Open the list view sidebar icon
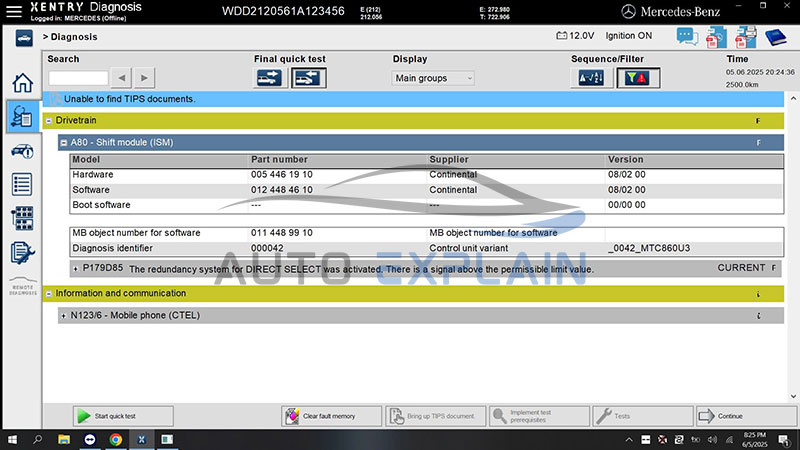Screen dimensions: 800x450 pos(22,184)
